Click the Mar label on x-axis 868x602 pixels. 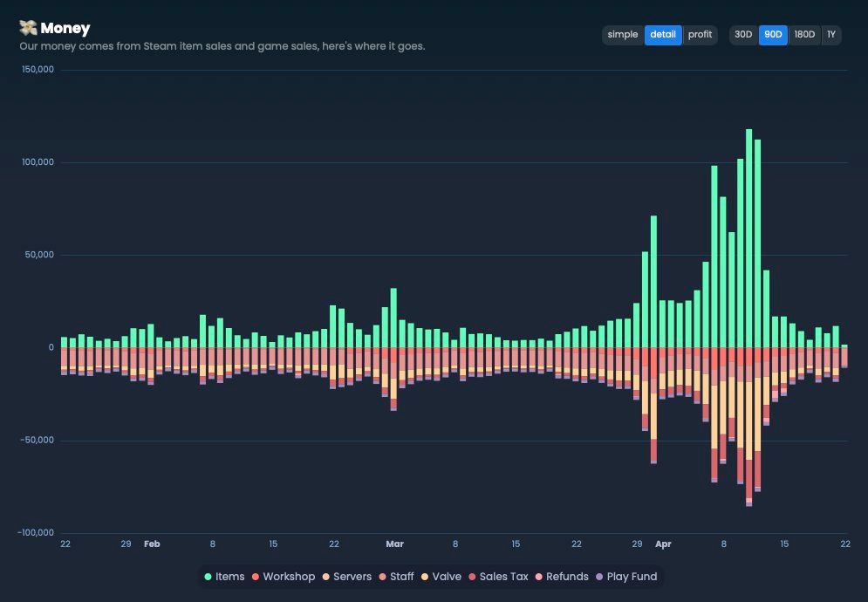(394, 544)
